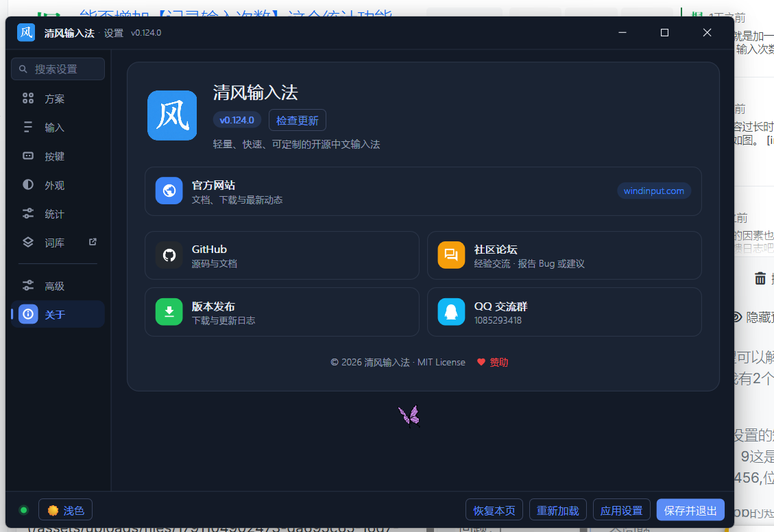
Task: Click the 社区论坛 chat icon
Action: 451,255
